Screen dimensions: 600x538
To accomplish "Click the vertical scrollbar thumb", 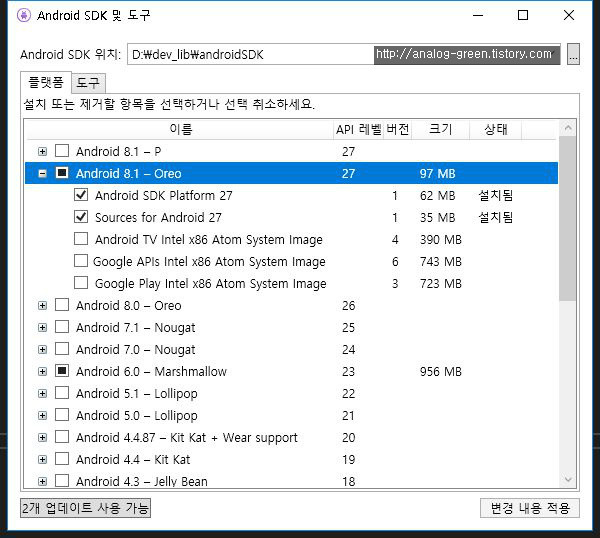I will pos(568,218).
